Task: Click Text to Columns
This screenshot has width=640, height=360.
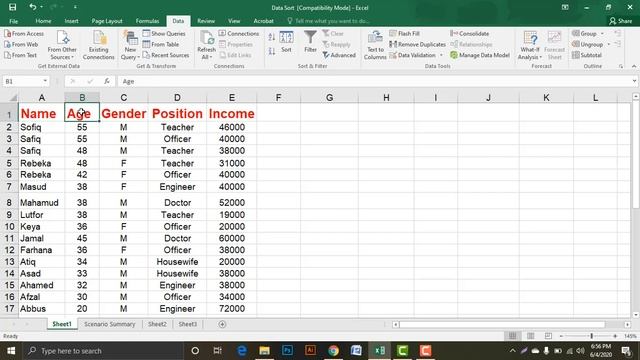Action: [375, 45]
